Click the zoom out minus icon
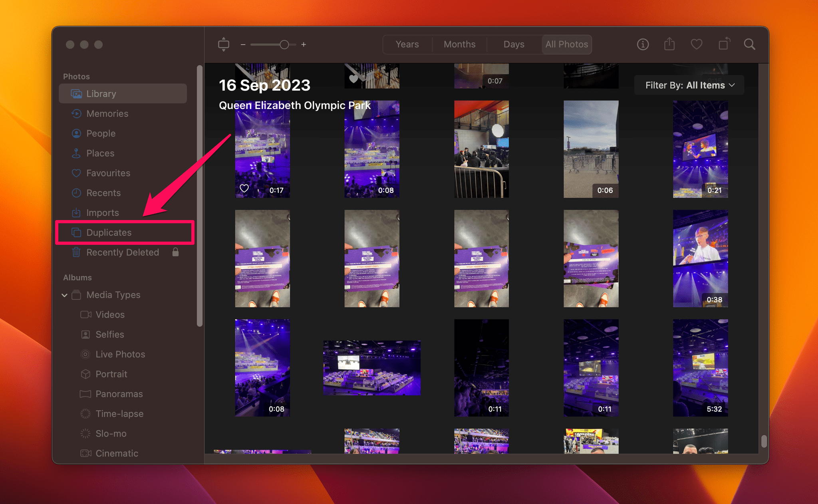 243,45
